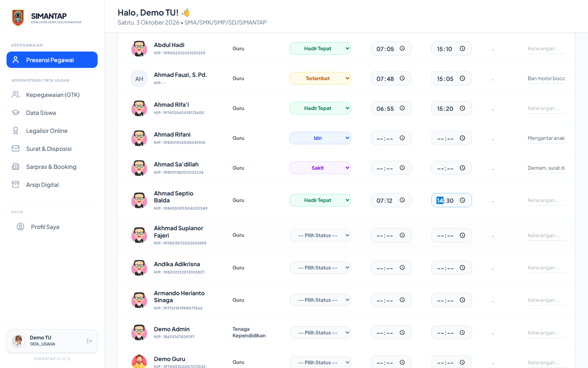
Task: Click clock icon in Ahmad Septio Balda 07:12 field
Action: tap(402, 200)
